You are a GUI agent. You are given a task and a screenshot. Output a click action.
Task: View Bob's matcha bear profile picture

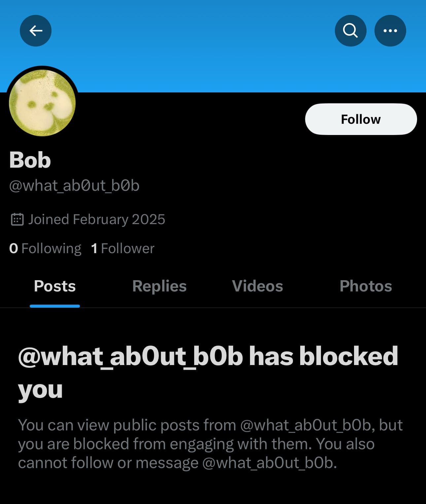click(x=42, y=103)
